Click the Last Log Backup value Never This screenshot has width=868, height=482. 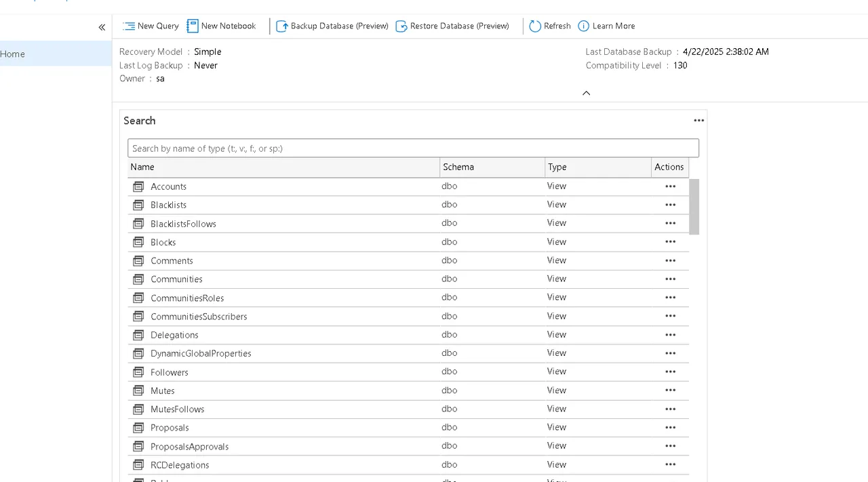point(205,65)
